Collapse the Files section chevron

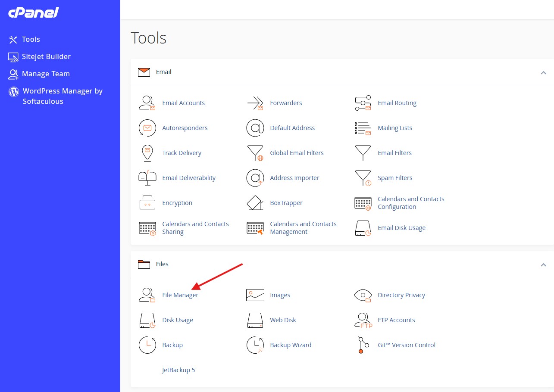(x=543, y=265)
